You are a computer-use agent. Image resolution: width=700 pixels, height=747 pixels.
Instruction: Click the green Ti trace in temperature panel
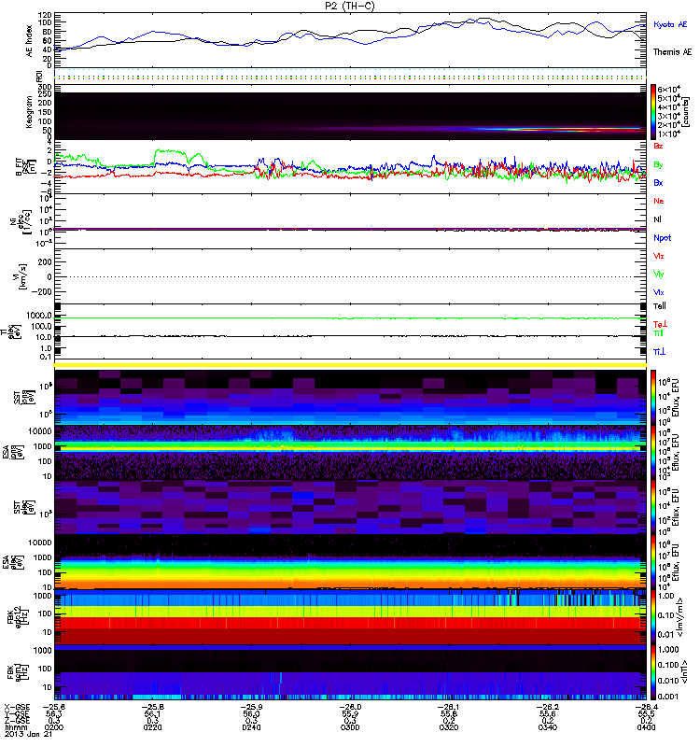coord(351,317)
